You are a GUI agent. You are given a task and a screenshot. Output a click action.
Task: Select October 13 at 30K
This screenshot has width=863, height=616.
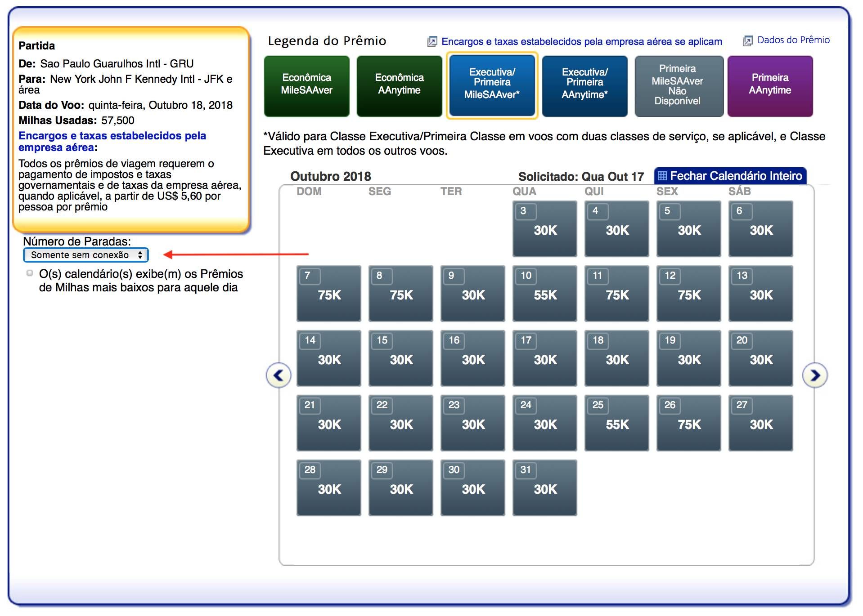760,294
